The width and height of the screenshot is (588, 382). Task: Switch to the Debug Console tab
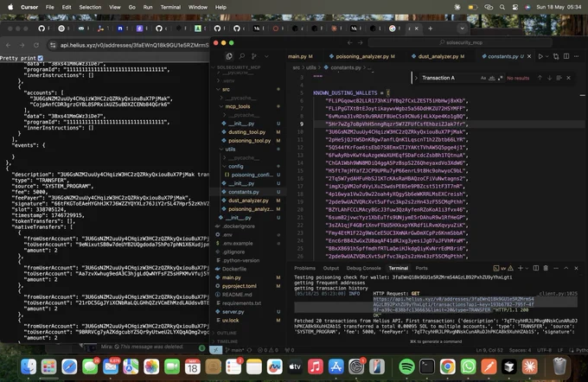click(363, 268)
